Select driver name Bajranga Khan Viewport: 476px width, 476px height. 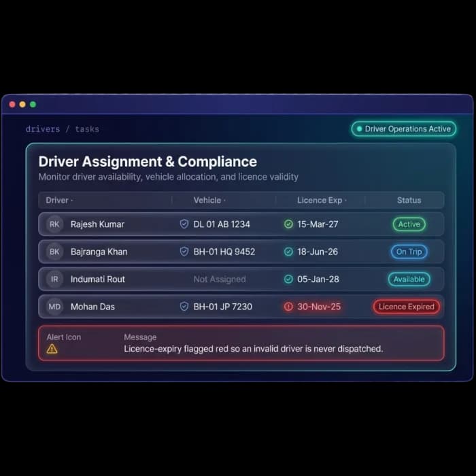coord(99,252)
